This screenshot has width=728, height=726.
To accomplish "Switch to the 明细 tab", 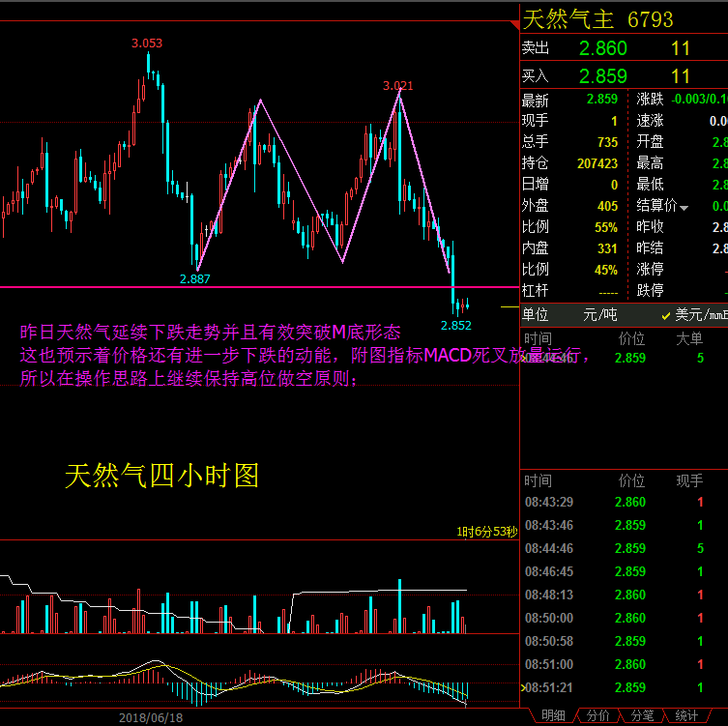I will pos(553,715).
